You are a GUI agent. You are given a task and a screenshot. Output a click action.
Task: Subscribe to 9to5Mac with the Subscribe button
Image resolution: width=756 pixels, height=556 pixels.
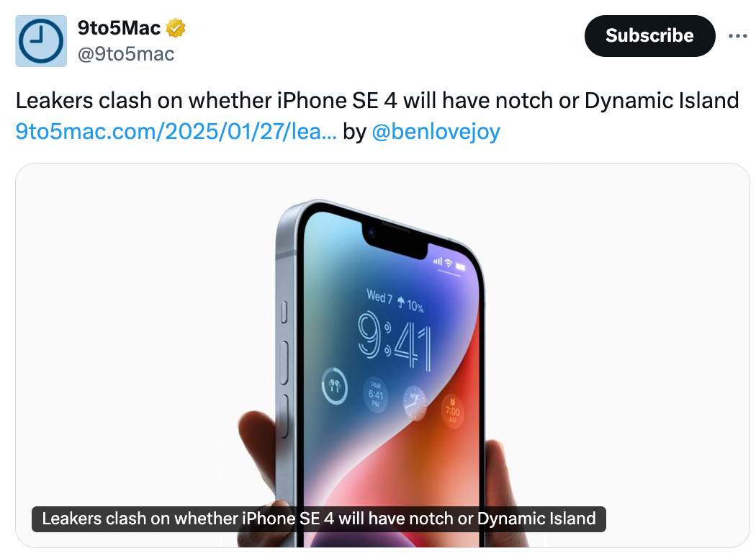649,36
